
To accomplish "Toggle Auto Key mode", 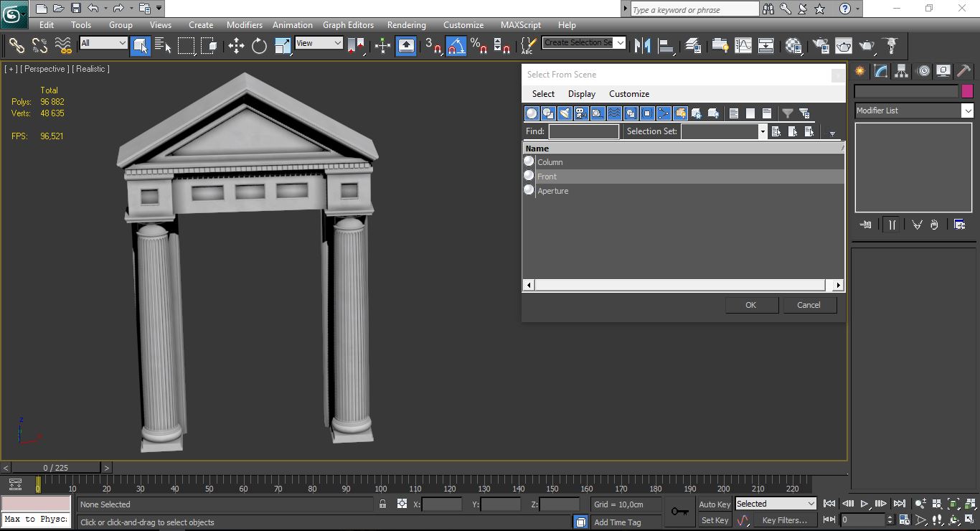I will (x=715, y=504).
